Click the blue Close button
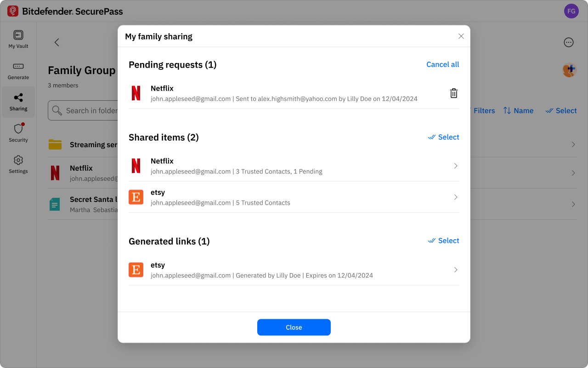This screenshot has height=368, width=588. click(x=294, y=328)
